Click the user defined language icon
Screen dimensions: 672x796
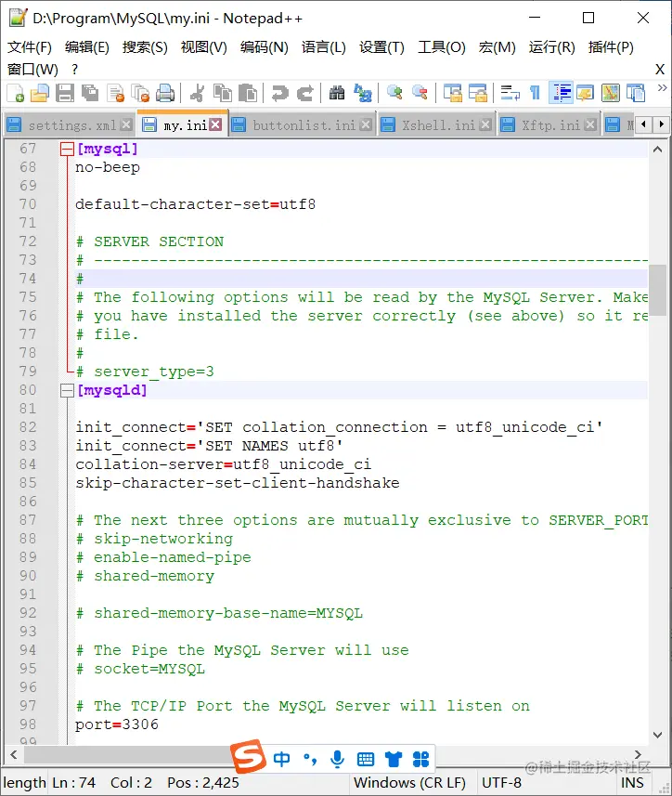(586, 94)
